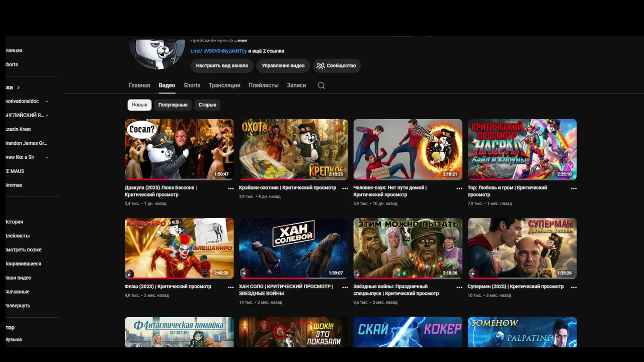Screen dimensions: 644x362
Task: Click the Сообщество people icon
Action: point(320,66)
